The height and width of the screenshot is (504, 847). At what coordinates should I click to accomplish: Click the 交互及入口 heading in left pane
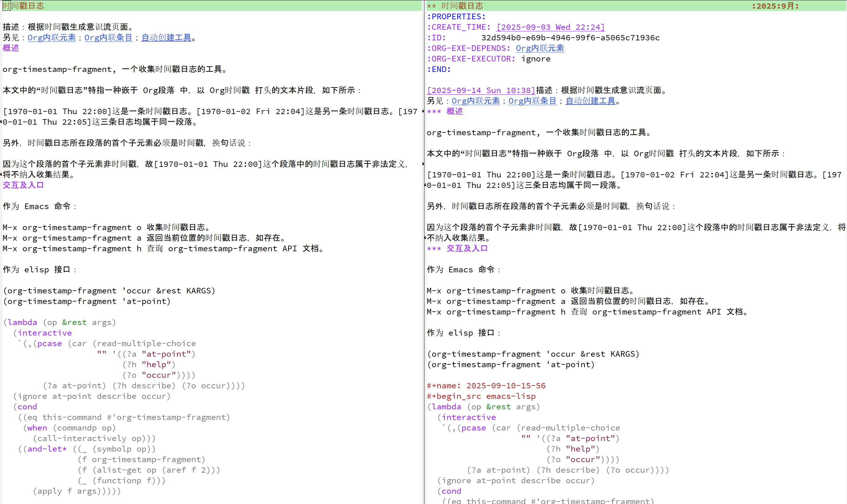click(23, 185)
